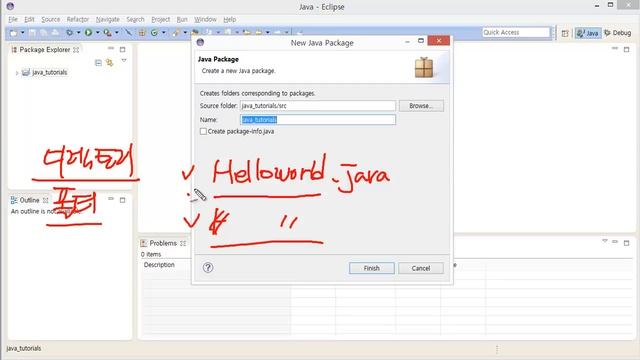Click the Open Type toolbar icon
This screenshot has height=360, width=640.
coord(176,33)
